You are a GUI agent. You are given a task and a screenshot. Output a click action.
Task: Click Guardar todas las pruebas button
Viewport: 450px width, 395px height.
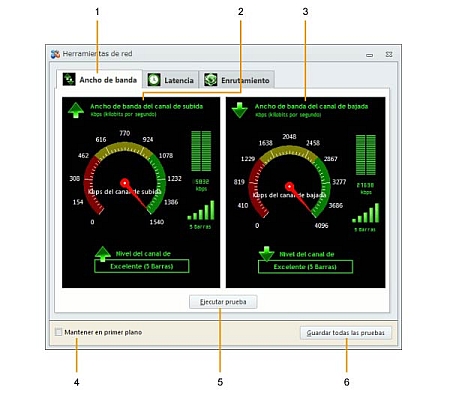coord(346,333)
